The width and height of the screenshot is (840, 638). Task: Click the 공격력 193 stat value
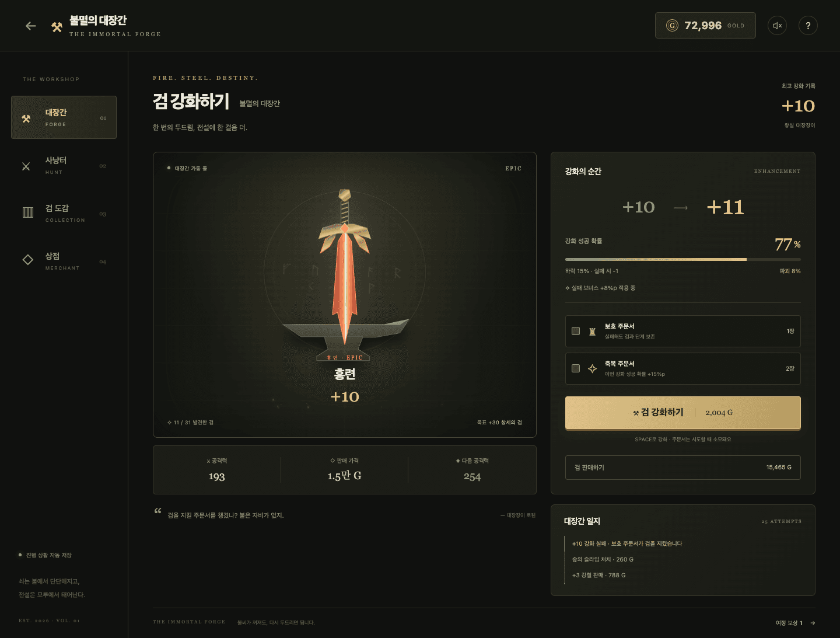[x=216, y=477]
